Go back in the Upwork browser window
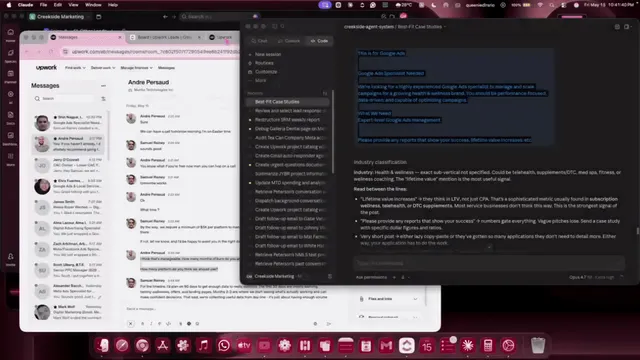 (x=27, y=52)
